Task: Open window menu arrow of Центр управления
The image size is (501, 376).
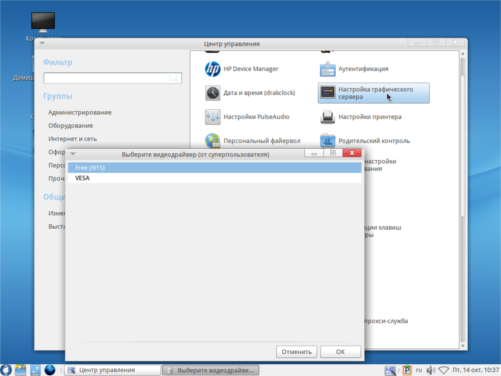Action: click(42, 43)
